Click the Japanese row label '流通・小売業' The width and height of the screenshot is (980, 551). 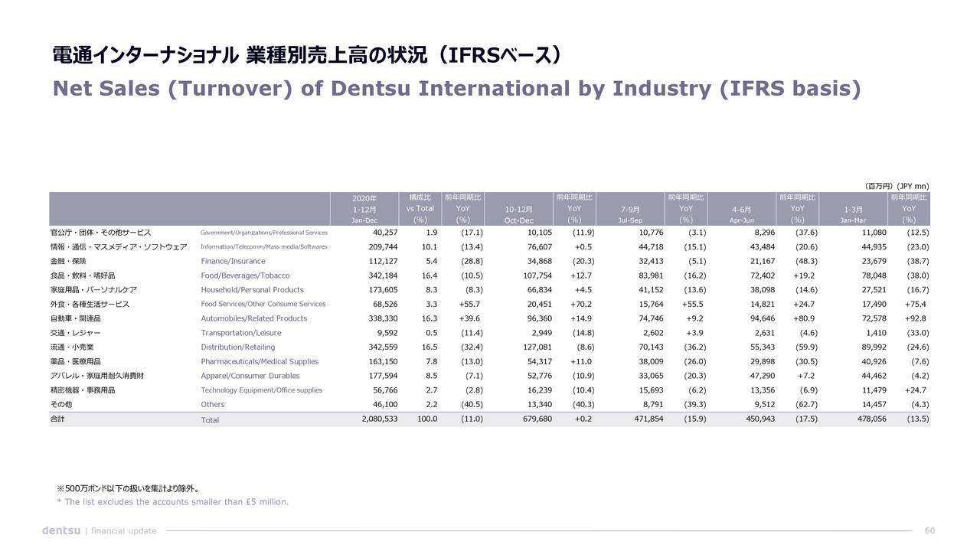click(x=72, y=347)
